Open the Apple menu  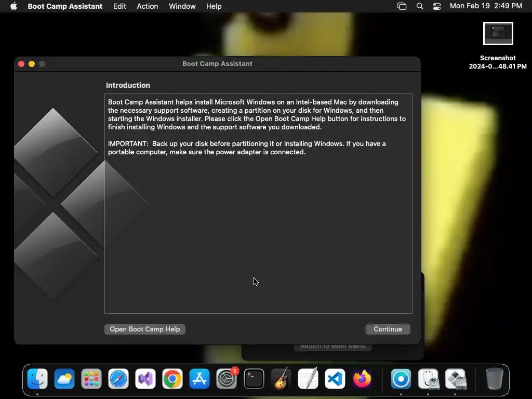pos(14,6)
